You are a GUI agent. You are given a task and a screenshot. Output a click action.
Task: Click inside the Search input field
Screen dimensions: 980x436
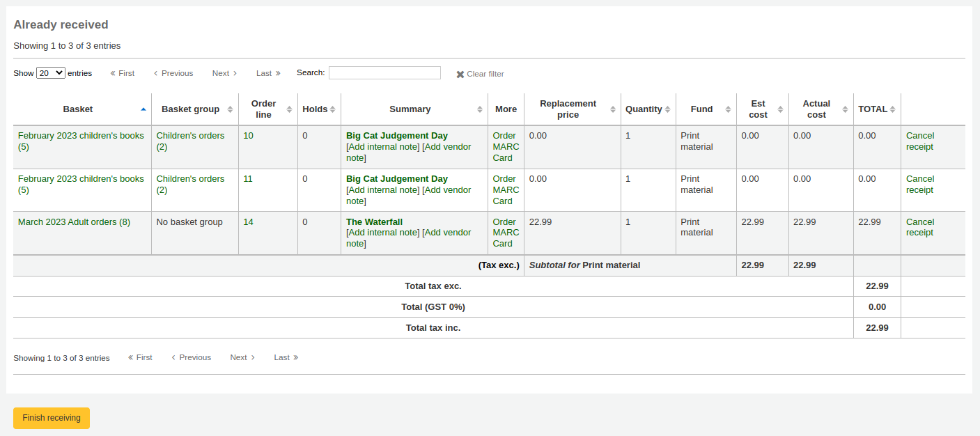[384, 72]
